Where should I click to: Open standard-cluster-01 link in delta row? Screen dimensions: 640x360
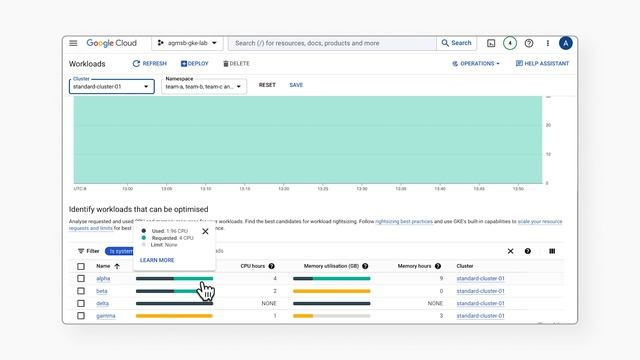click(480, 303)
